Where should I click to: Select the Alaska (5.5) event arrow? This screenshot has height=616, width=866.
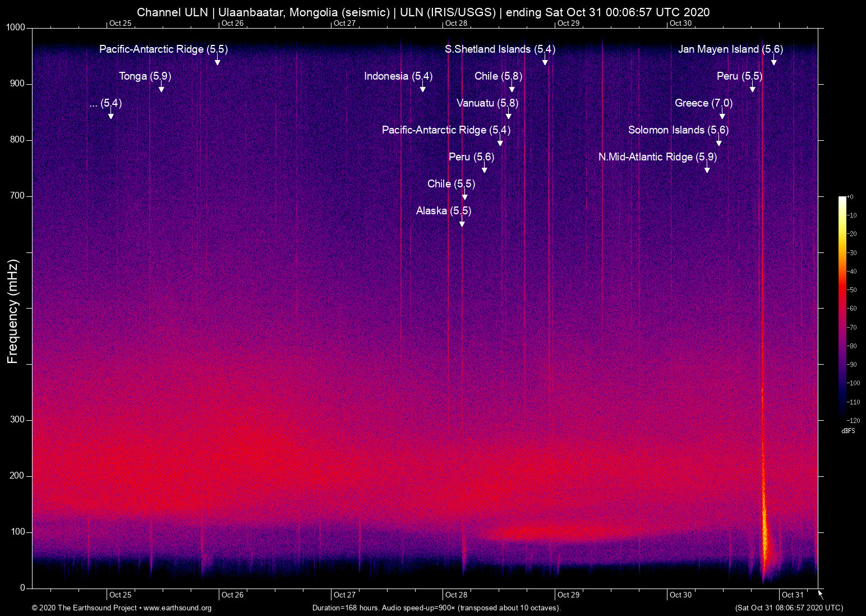(x=463, y=223)
